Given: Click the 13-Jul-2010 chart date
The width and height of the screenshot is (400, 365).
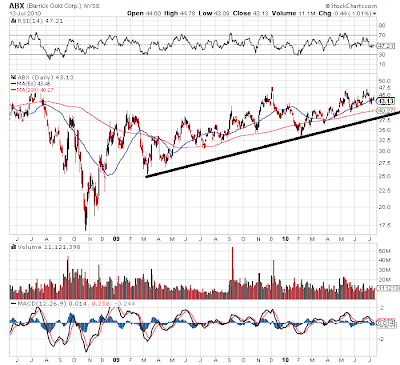Looking at the screenshot, I should coord(25,13).
